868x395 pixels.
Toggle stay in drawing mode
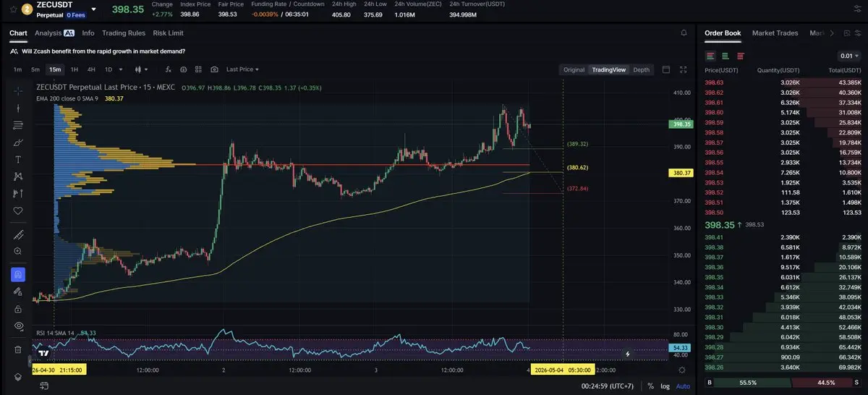18,292
